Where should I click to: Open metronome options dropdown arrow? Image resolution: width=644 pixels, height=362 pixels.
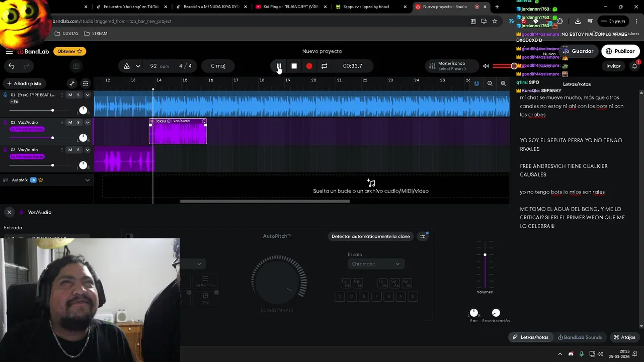[x=138, y=66]
